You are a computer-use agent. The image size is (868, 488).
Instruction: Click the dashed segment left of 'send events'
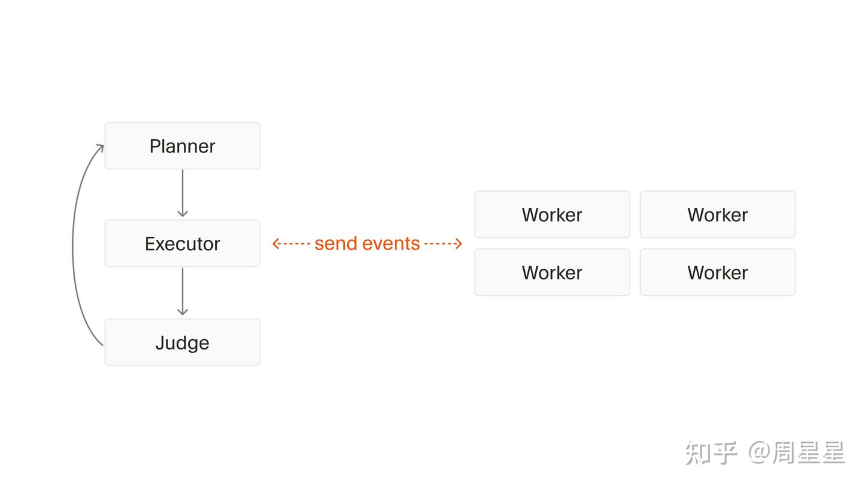coord(296,243)
